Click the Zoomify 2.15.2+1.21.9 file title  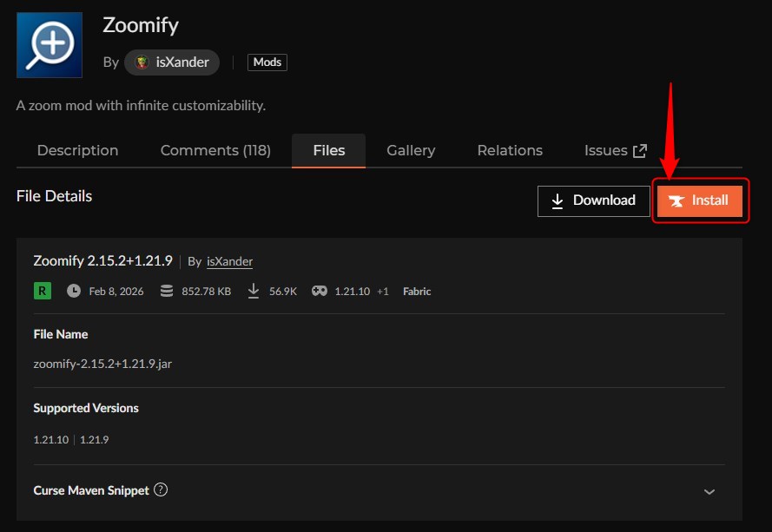click(102, 260)
